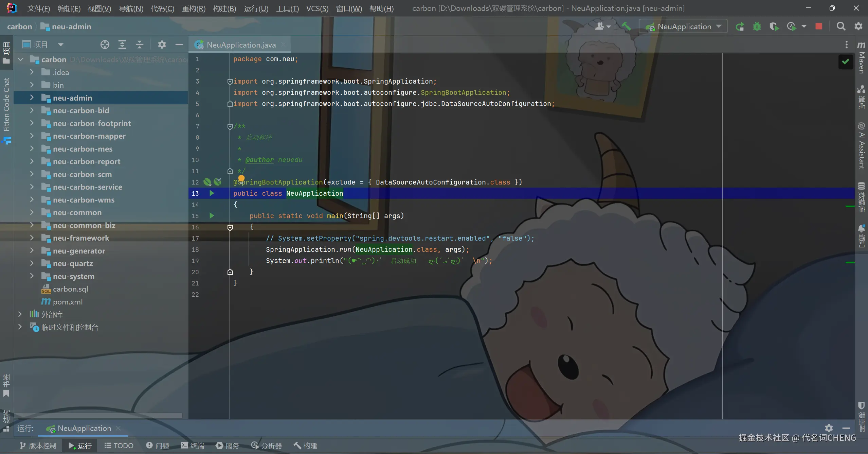
Task: Switch to the 终端 terminal tab at the bottom
Action: pyautogui.click(x=193, y=446)
